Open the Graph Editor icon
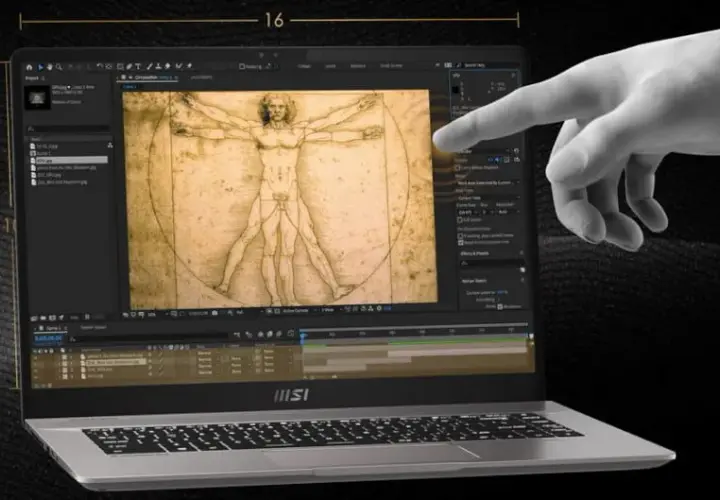The height and width of the screenshot is (500, 720). coord(291,334)
